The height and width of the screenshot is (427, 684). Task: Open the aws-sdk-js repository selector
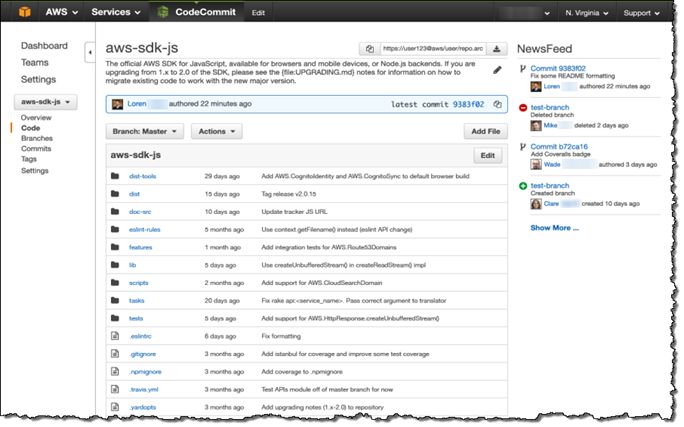46,102
